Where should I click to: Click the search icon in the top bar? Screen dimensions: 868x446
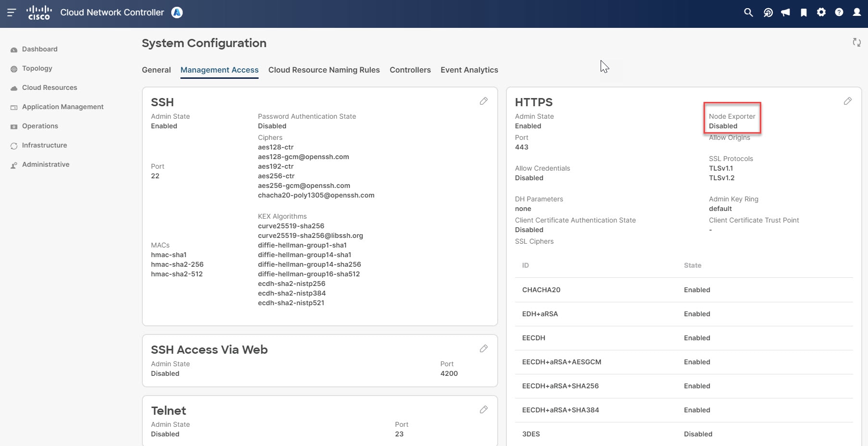click(748, 12)
